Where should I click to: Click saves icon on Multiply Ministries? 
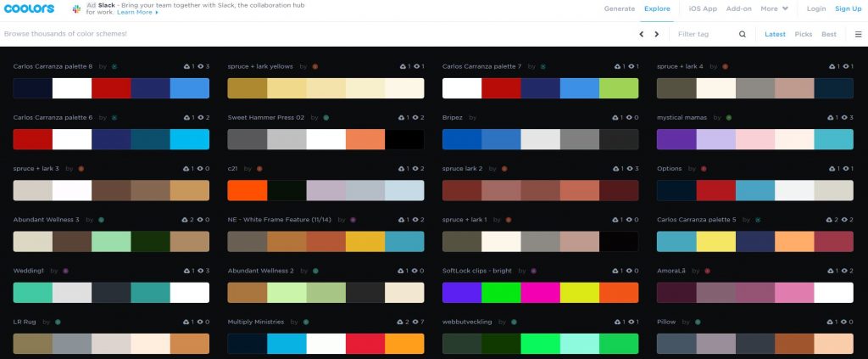[x=401, y=322]
